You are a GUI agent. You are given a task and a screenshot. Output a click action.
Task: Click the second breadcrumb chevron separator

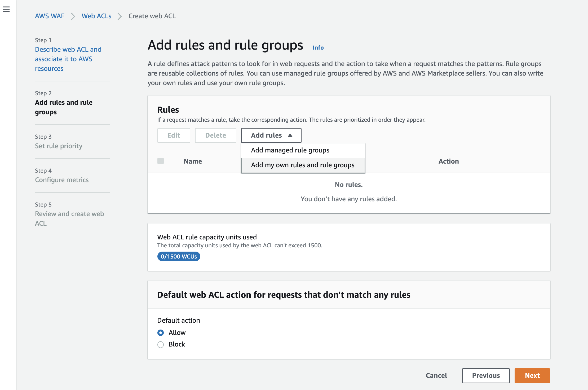point(120,16)
